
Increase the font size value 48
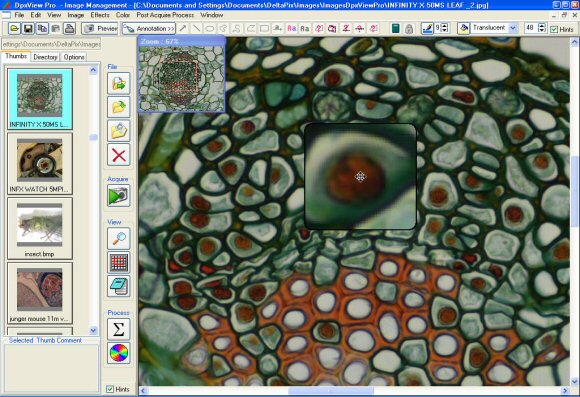[542, 26]
